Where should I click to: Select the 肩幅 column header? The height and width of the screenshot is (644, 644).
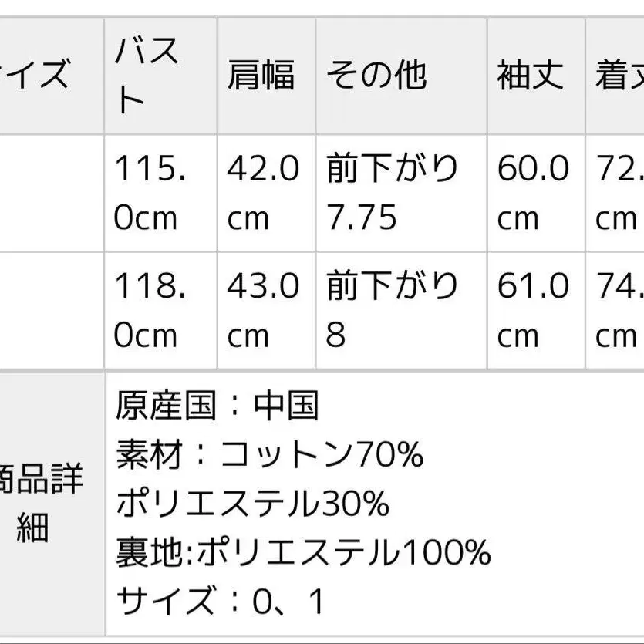tap(261, 77)
